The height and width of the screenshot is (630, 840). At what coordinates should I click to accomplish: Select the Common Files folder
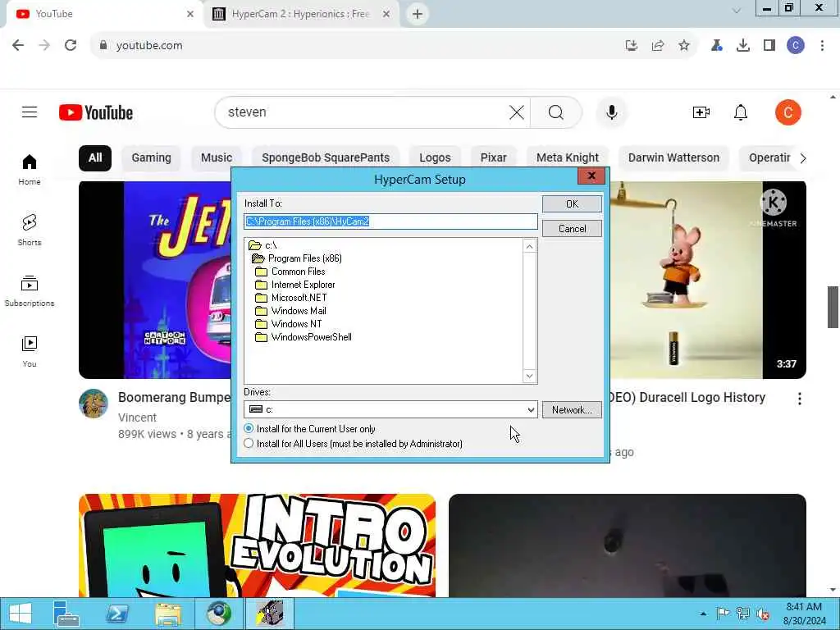point(290,272)
